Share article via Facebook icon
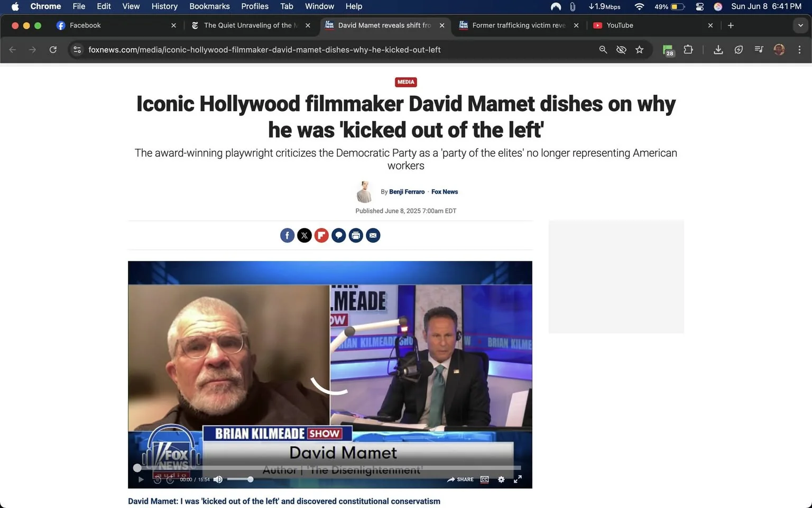Image resolution: width=812 pixels, height=508 pixels. tap(287, 235)
